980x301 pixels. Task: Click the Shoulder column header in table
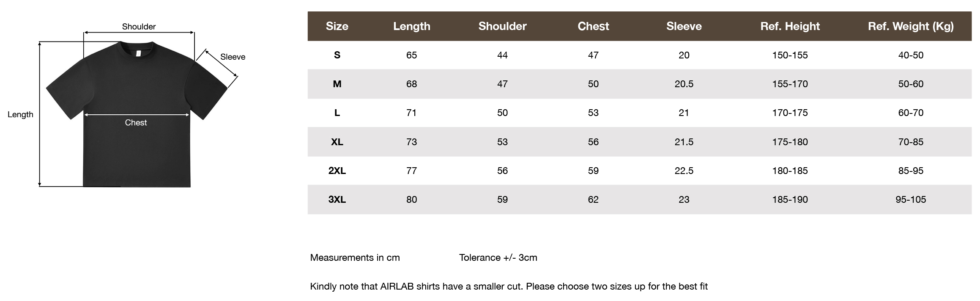[x=502, y=26]
